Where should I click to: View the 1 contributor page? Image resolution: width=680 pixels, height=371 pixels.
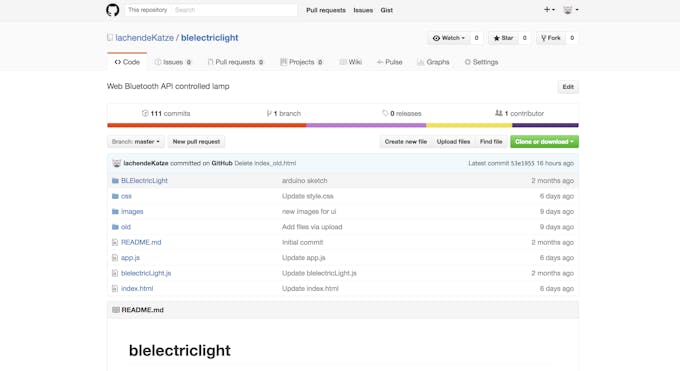pyautogui.click(x=520, y=113)
